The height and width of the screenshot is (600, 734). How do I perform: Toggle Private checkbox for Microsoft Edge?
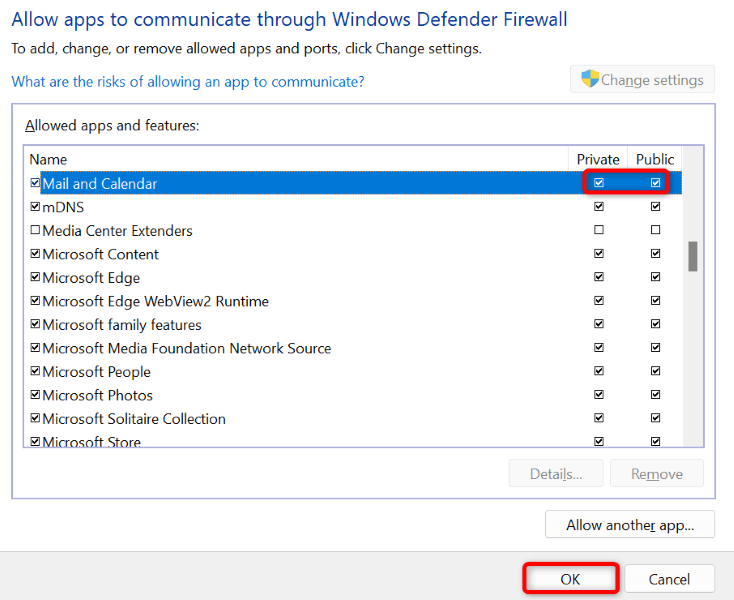coord(599,277)
